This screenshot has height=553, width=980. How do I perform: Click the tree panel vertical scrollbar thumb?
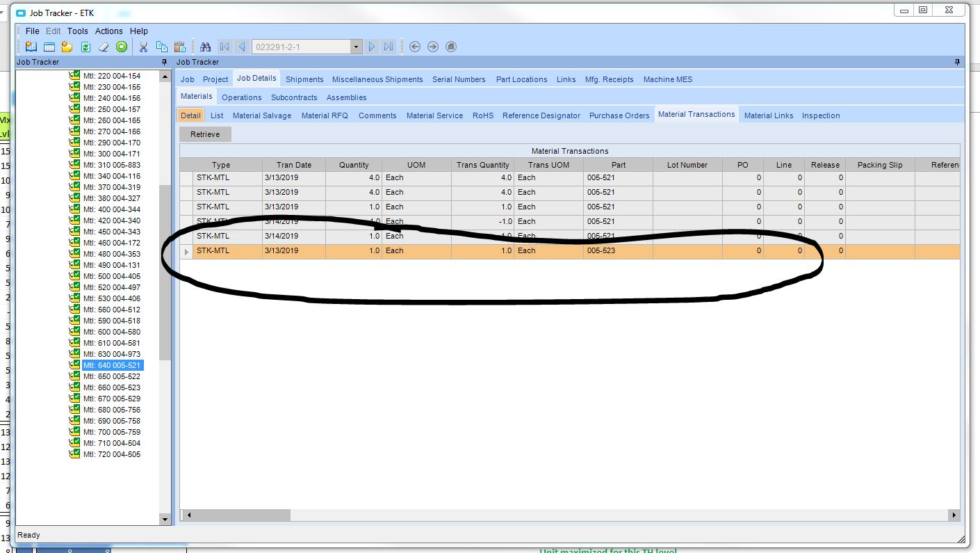(x=165, y=273)
